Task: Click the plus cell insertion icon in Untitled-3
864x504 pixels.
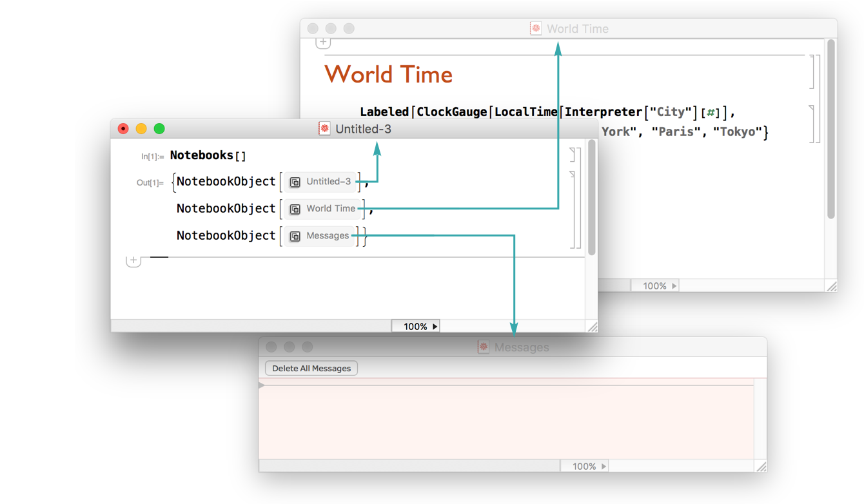Action: coord(133,260)
